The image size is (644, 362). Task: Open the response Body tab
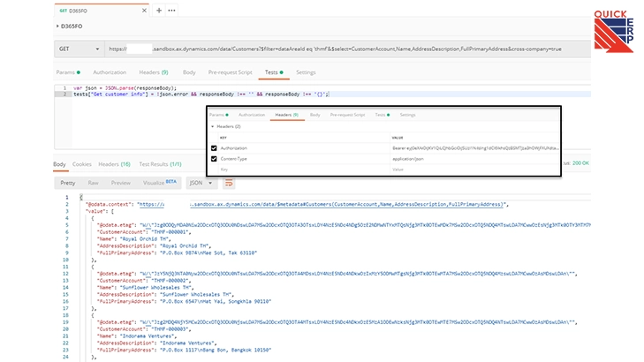59,164
